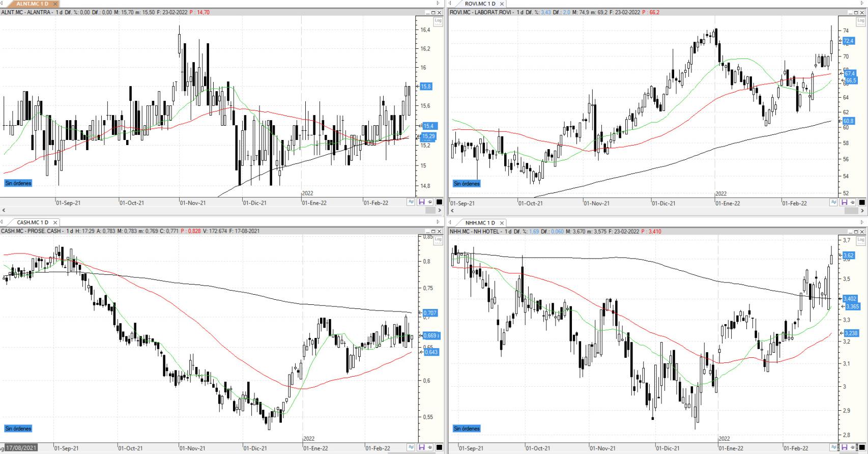Viewport: 868px width, 454px height.
Task: Click the 17/08/2021 date marker on CASH.MC
Action: coord(21,448)
